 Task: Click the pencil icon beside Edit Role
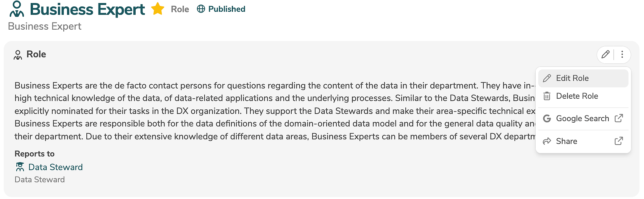547,78
